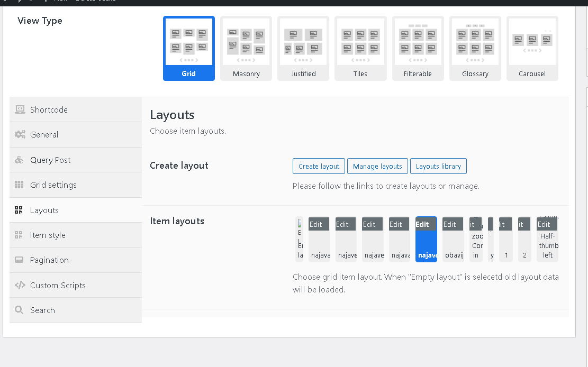Open the Search settings tab
The width and height of the screenshot is (588, 367).
tap(42, 310)
